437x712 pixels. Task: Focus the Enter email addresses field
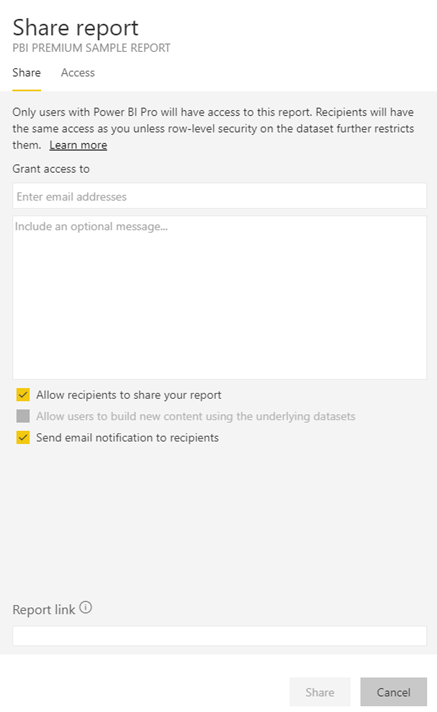(219, 196)
